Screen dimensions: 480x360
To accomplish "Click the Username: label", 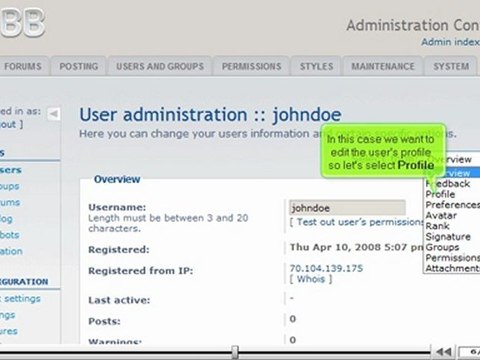I will pos(117,207).
